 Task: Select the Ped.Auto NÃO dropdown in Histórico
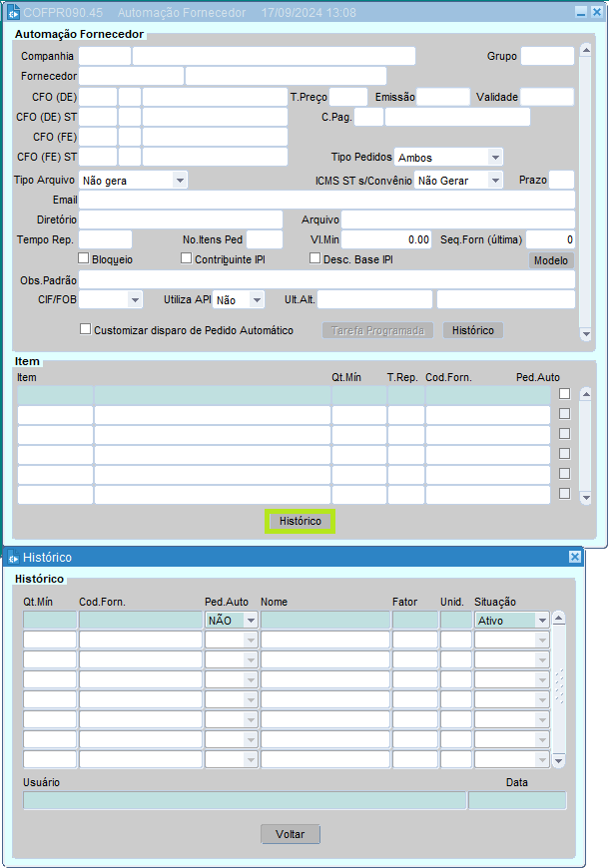pos(231,621)
